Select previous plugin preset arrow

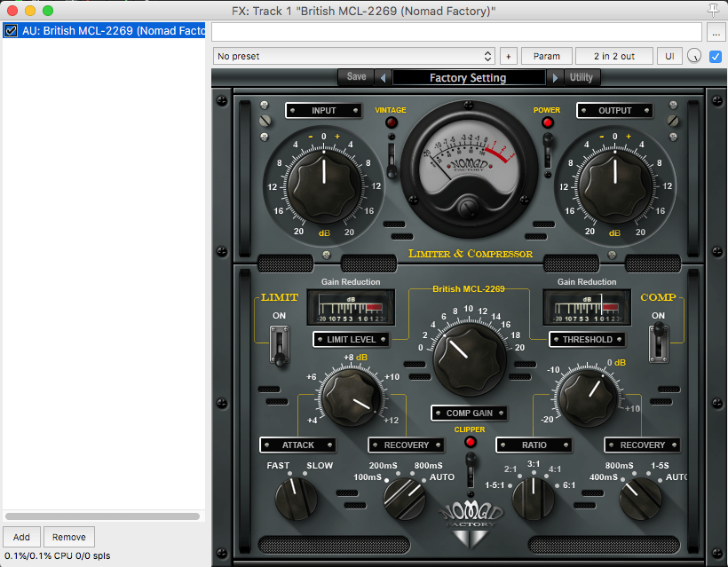tap(383, 77)
